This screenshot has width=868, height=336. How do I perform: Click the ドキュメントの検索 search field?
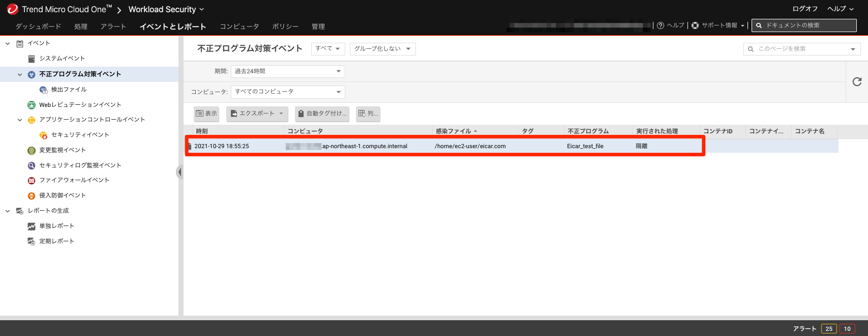[807, 25]
